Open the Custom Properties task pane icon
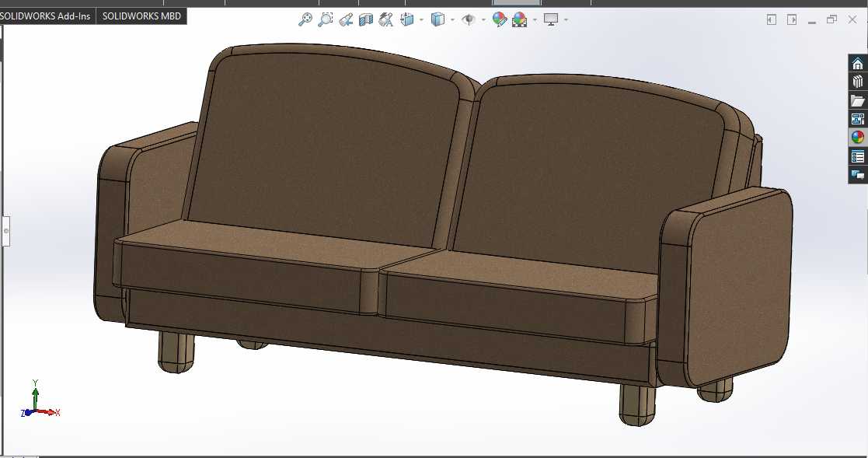 858,156
